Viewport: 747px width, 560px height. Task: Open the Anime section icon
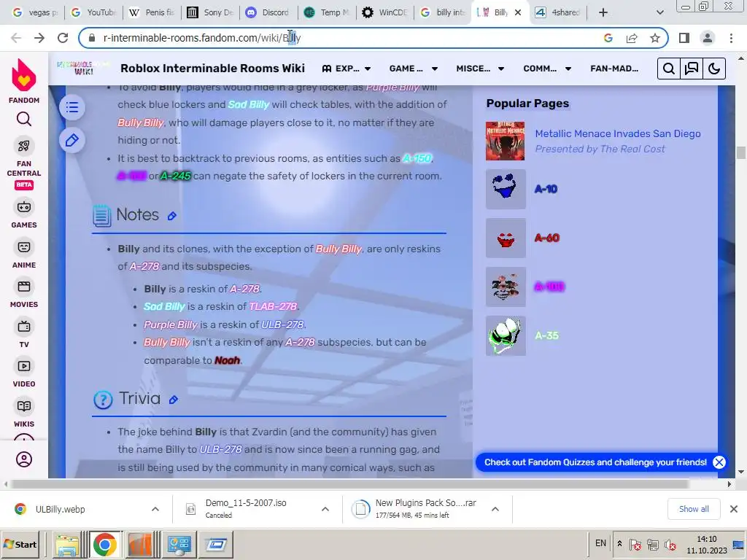pyautogui.click(x=24, y=247)
